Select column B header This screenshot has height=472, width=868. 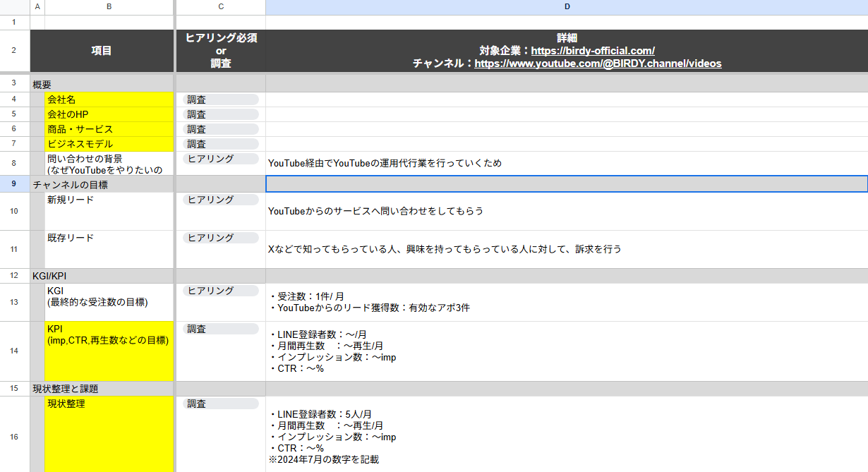109,7
